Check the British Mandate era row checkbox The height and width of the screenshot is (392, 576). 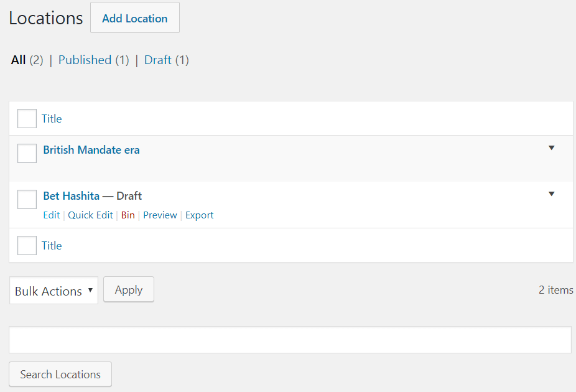point(27,152)
